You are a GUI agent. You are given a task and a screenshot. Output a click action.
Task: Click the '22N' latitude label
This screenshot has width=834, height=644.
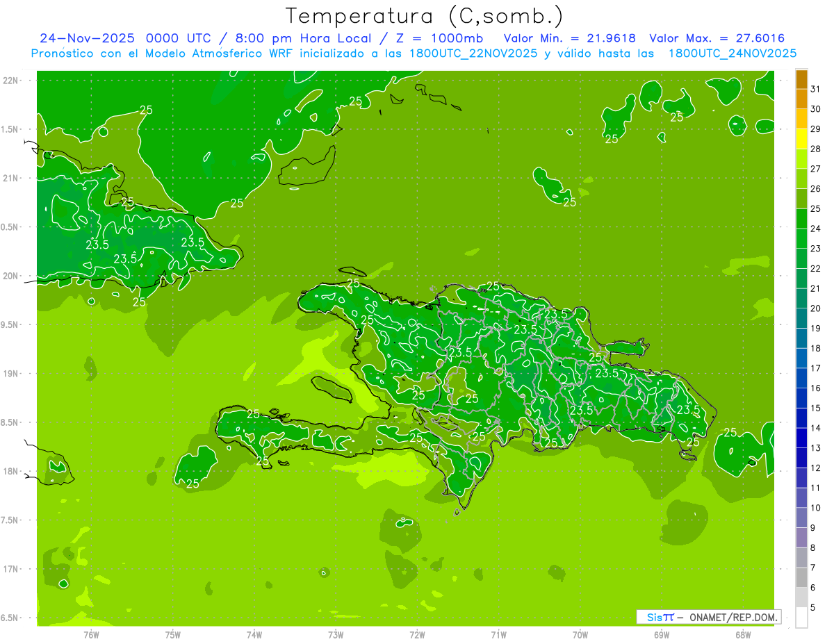10,80
